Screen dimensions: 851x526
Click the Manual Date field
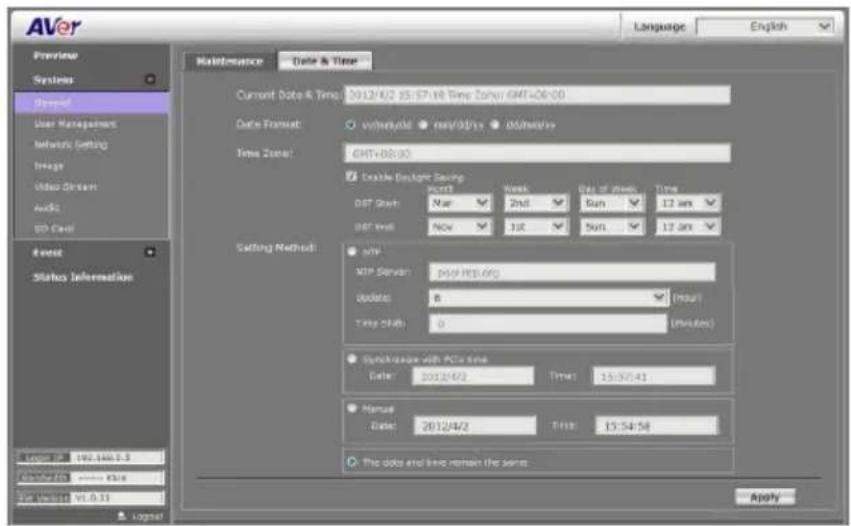click(x=475, y=426)
